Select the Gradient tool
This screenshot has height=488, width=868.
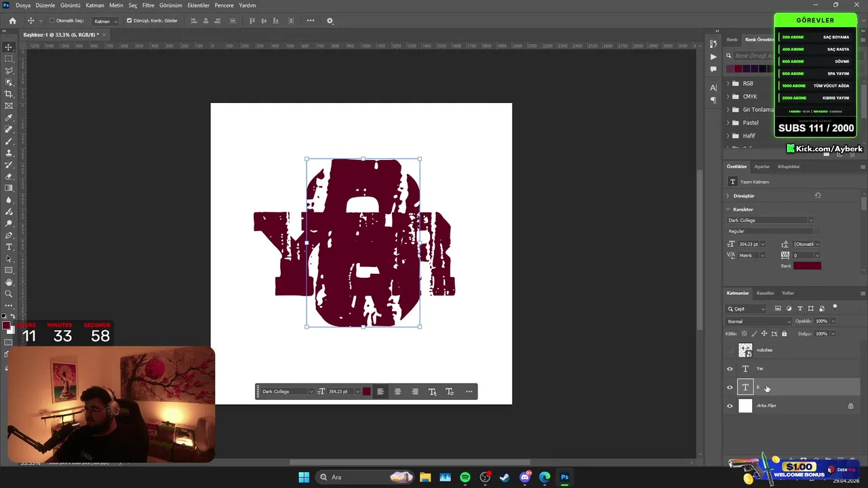point(9,188)
